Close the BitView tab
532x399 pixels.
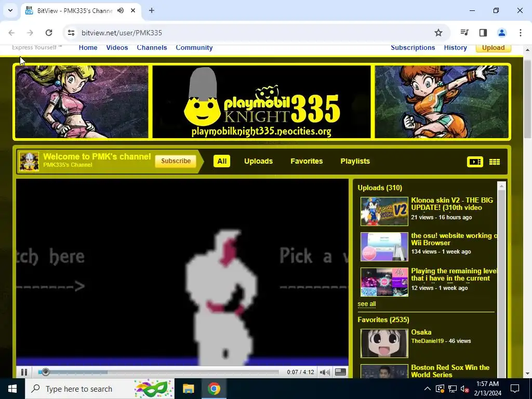pos(133,10)
